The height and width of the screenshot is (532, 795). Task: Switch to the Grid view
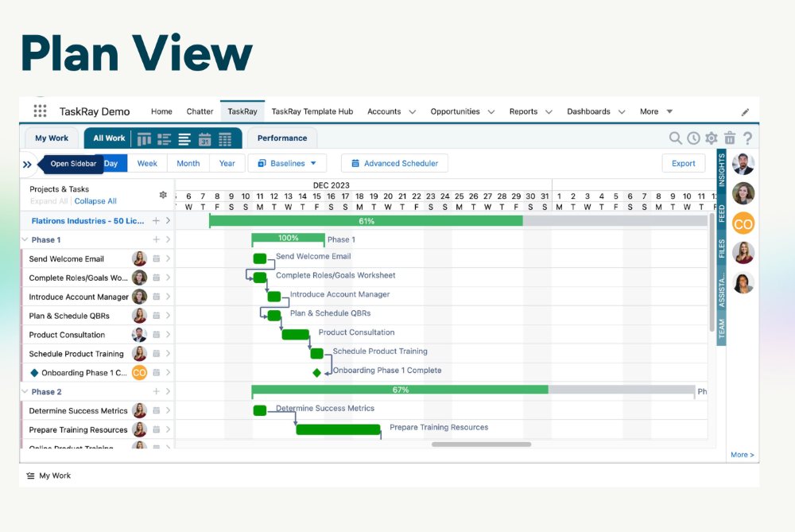click(223, 138)
